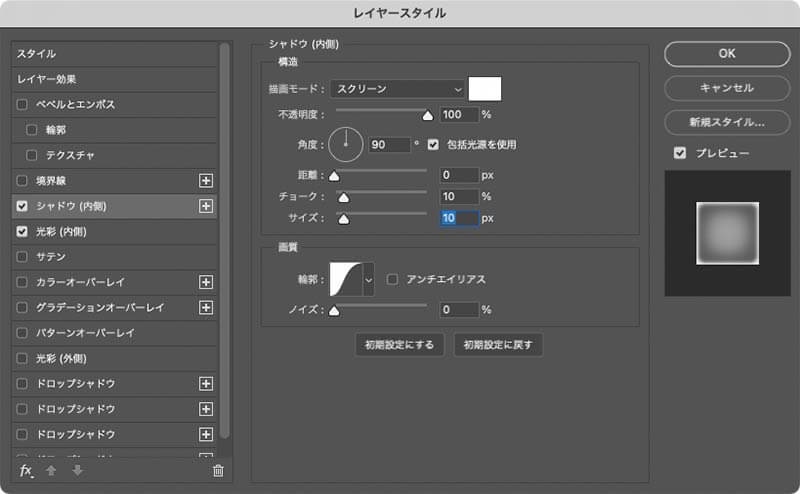Click the effects list vertical scrollbar
800x494 pixels.
224,240
